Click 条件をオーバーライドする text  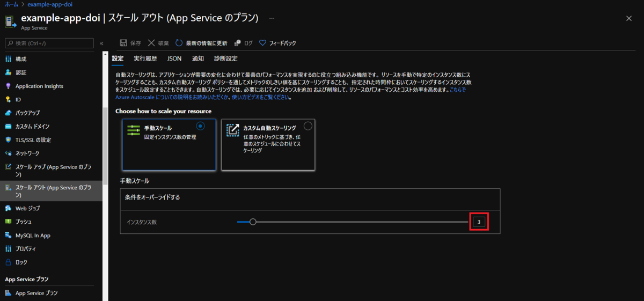(x=152, y=197)
